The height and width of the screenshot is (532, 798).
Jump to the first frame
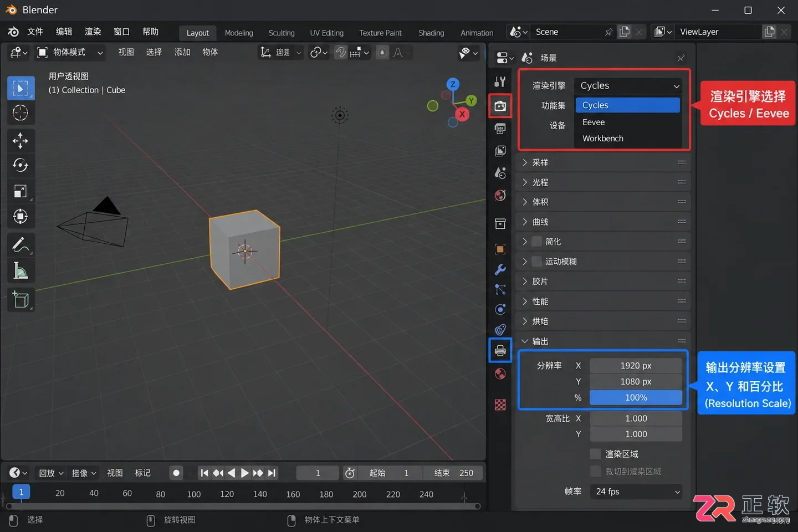click(204, 473)
